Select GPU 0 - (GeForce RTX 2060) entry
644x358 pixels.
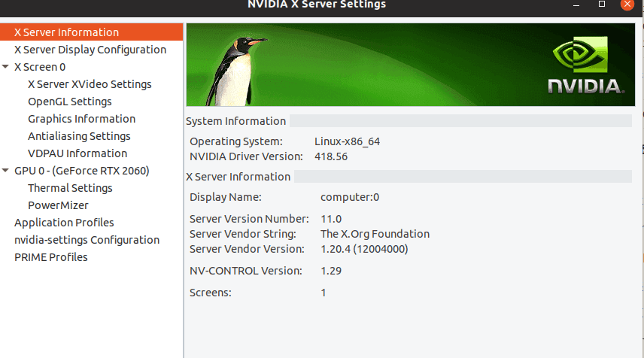click(81, 171)
